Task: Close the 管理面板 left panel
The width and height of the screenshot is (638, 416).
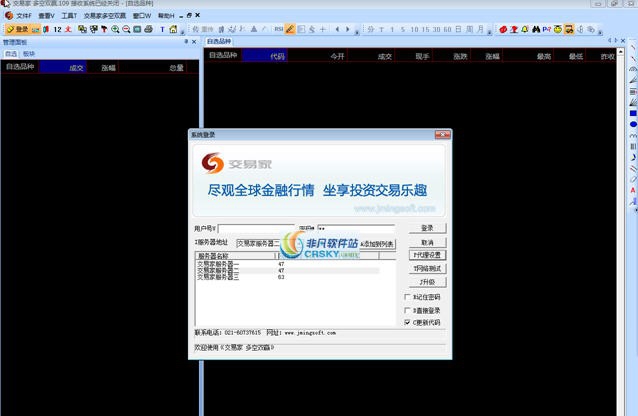Action: (194, 42)
